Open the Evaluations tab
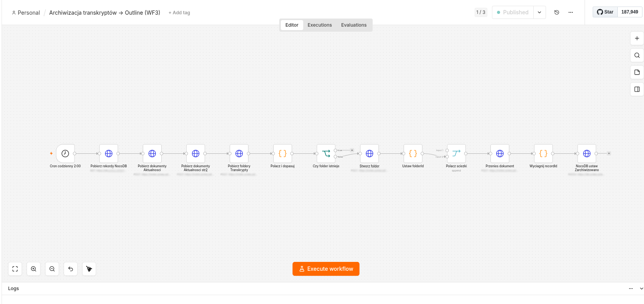Screen dimensions: 644x304 click(354, 25)
